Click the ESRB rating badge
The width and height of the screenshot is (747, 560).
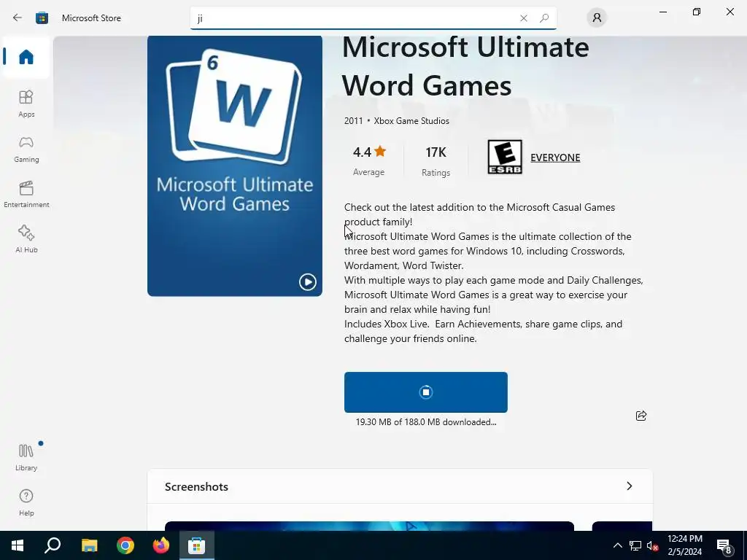pyautogui.click(x=505, y=157)
